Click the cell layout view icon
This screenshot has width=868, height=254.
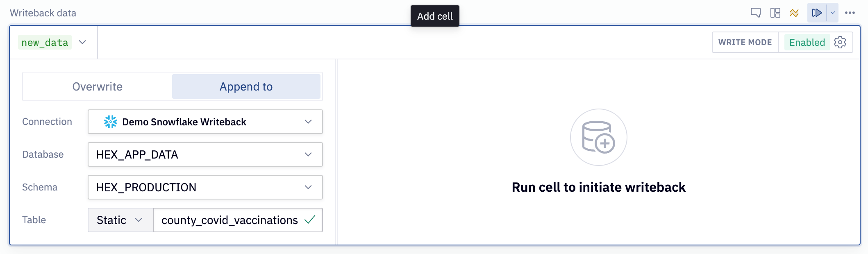point(775,13)
